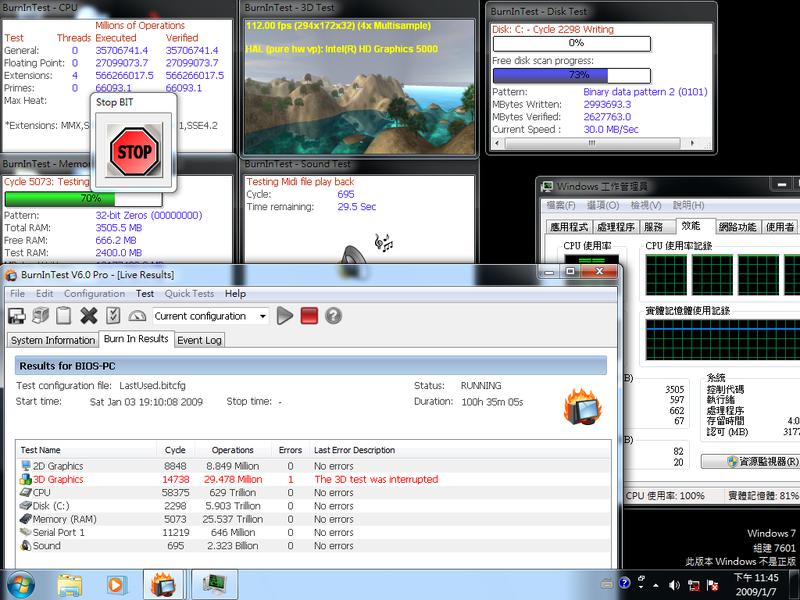This screenshot has height=600, width=800.
Task: Show hidden tray icons arrow
Action: pos(656,585)
